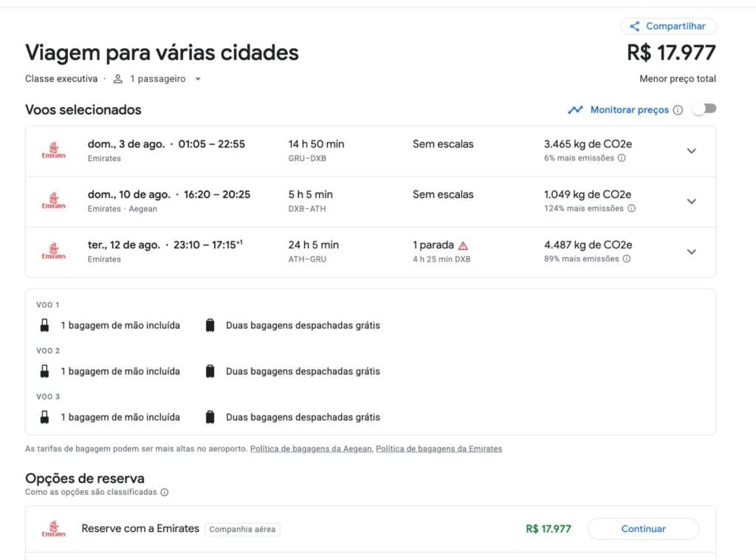Expand the DXB–ATH flight details chevron
This screenshot has width=756, height=560.
691,201
